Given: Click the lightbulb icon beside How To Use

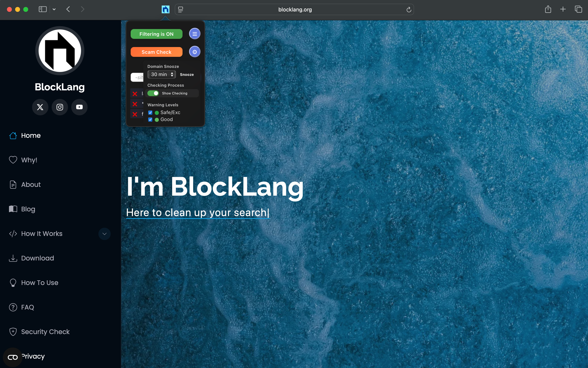Looking at the screenshot, I should (x=13, y=283).
